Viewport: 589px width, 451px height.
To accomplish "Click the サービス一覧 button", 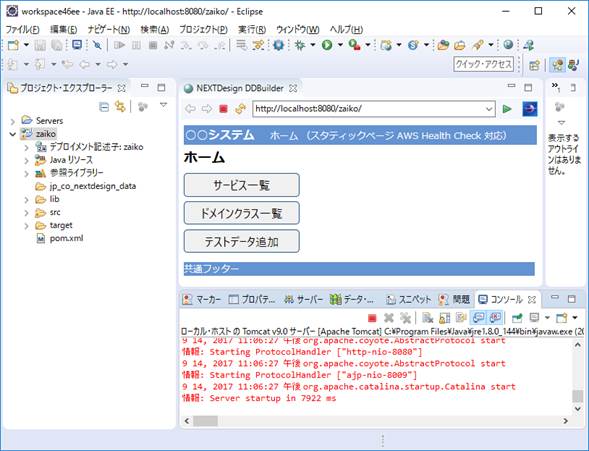I will 242,185.
